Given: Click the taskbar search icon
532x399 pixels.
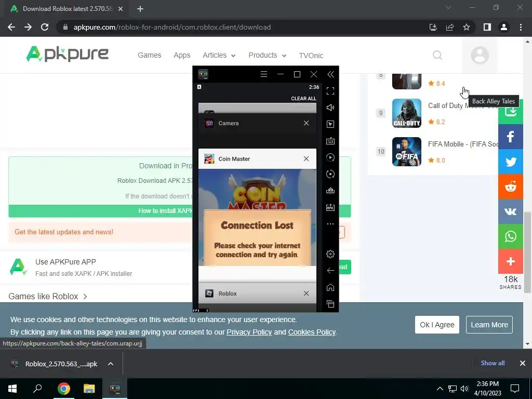Looking at the screenshot, I should (37, 389).
